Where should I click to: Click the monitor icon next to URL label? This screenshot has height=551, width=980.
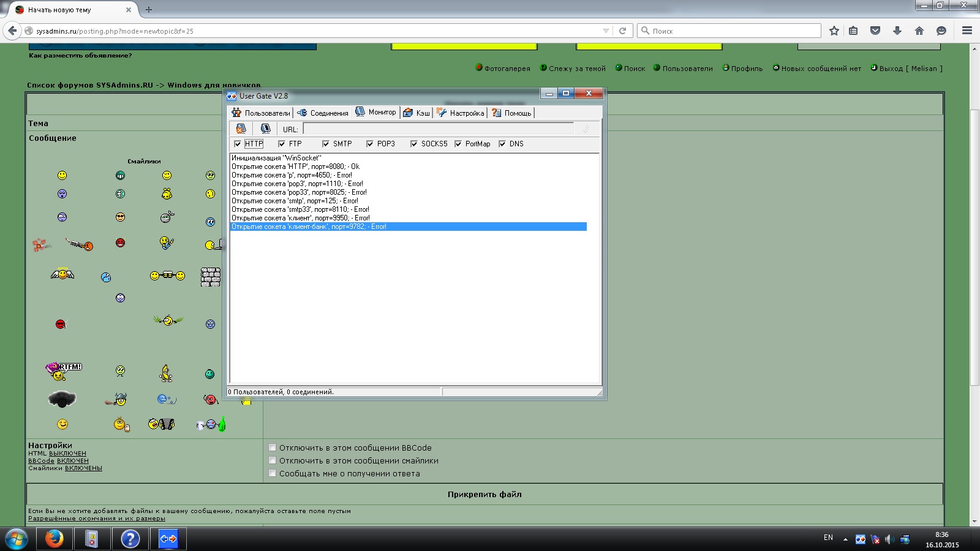click(x=265, y=129)
